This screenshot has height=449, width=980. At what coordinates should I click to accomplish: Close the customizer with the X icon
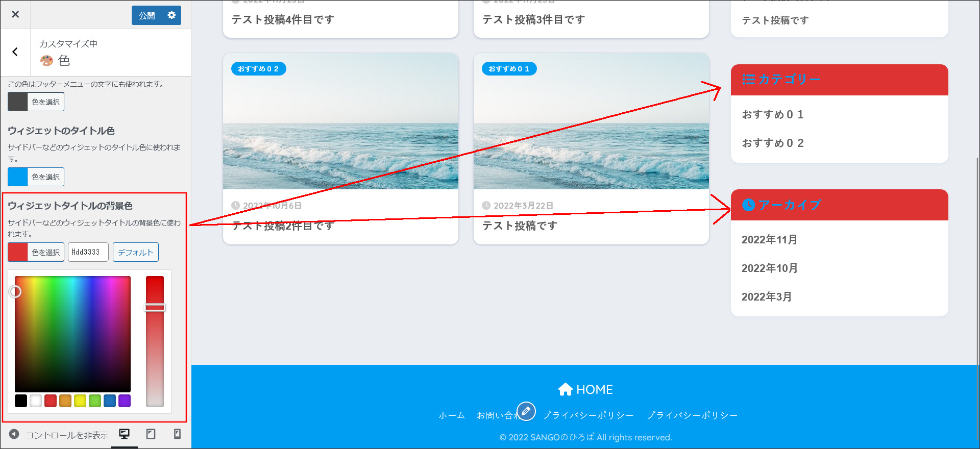(x=15, y=14)
